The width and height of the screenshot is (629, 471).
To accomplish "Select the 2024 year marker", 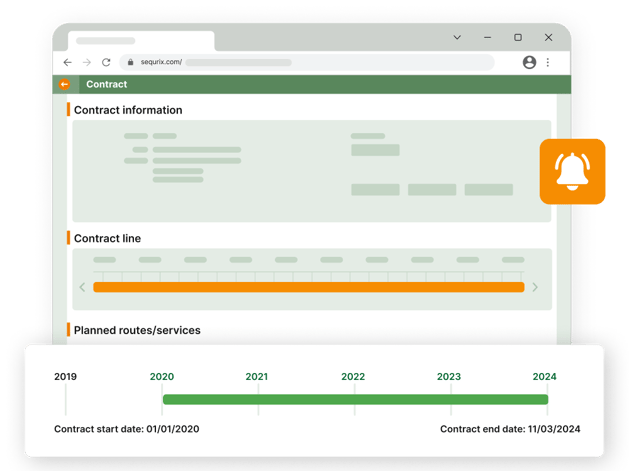I will tap(544, 376).
